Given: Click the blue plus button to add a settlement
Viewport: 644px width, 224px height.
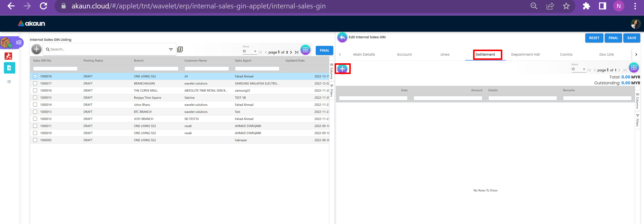Looking at the screenshot, I should (342, 69).
